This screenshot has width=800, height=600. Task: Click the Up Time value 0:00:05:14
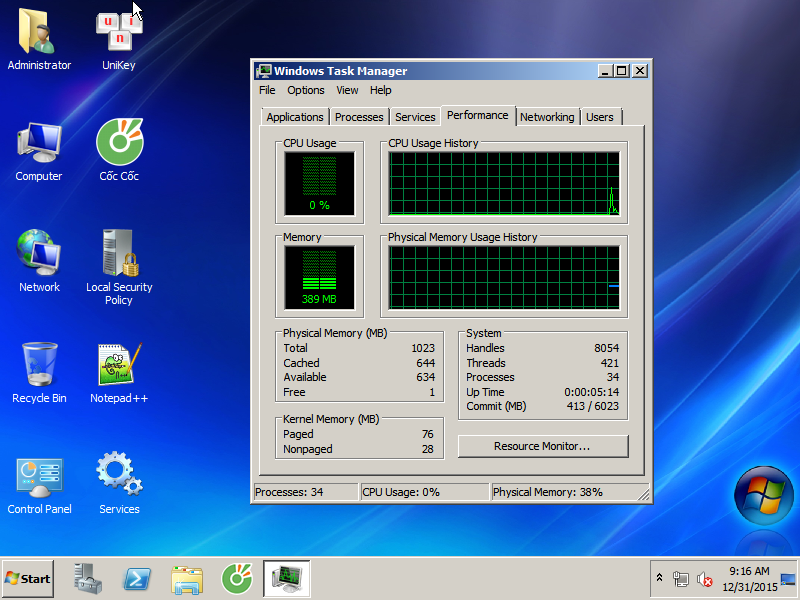tap(592, 392)
